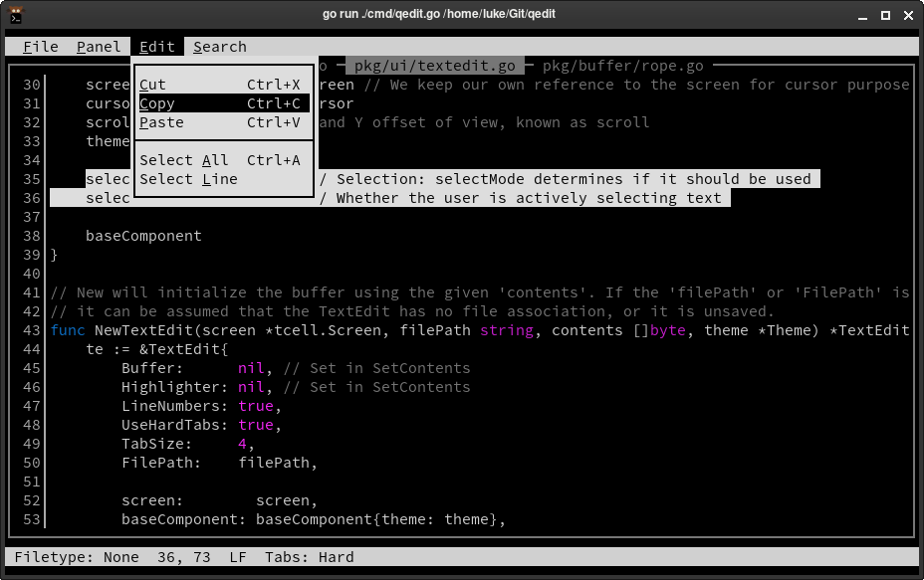924x580 pixels.
Task: Choose Select All from Edit menu
Action: point(224,160)
